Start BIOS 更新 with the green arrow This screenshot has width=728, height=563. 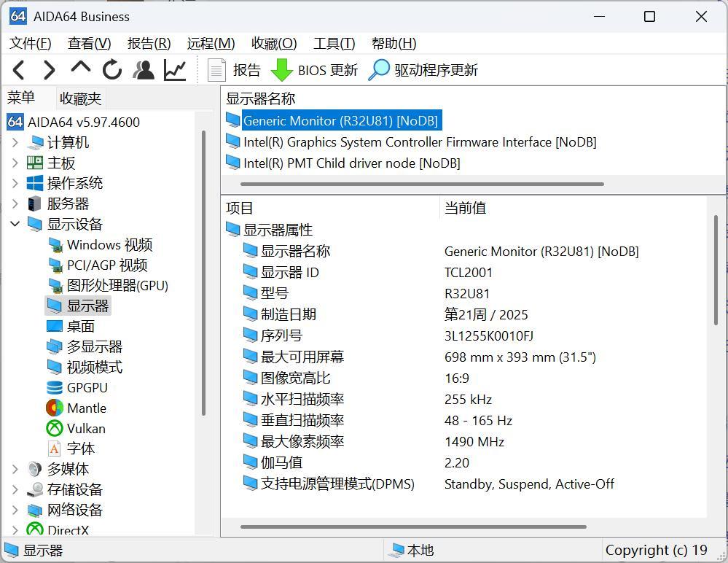314,70
